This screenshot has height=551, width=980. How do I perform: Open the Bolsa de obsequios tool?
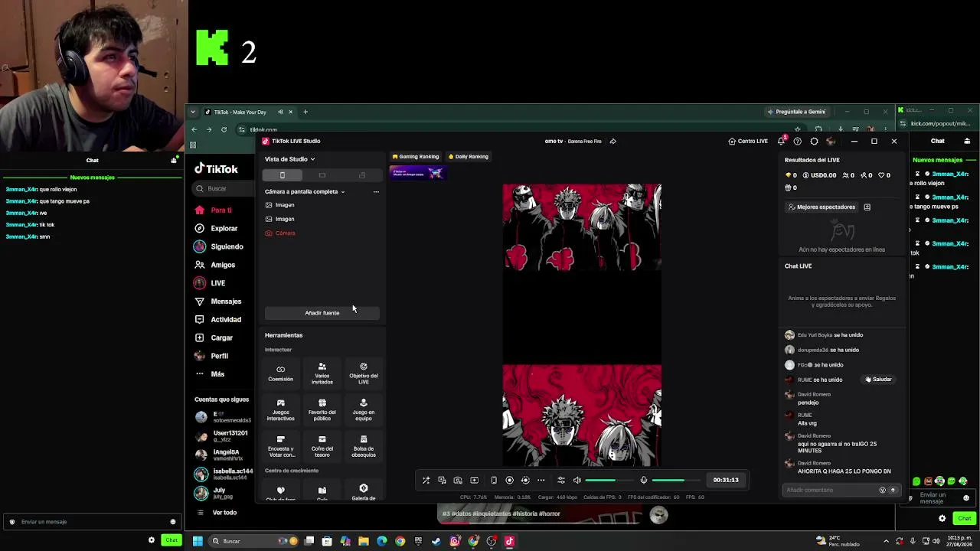point(364,446)
